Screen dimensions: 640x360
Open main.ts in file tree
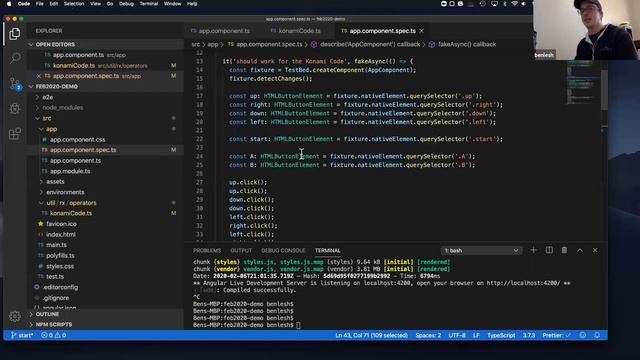56,245
